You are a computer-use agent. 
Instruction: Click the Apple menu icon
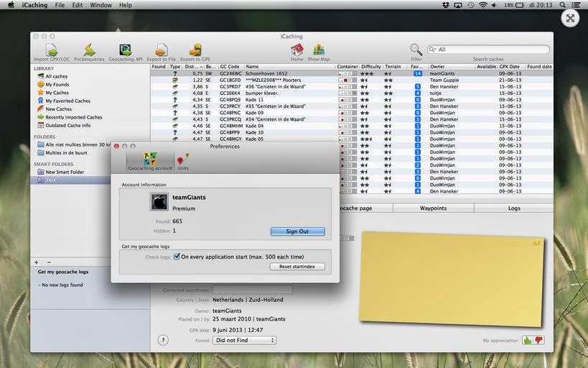coord(11,5)
